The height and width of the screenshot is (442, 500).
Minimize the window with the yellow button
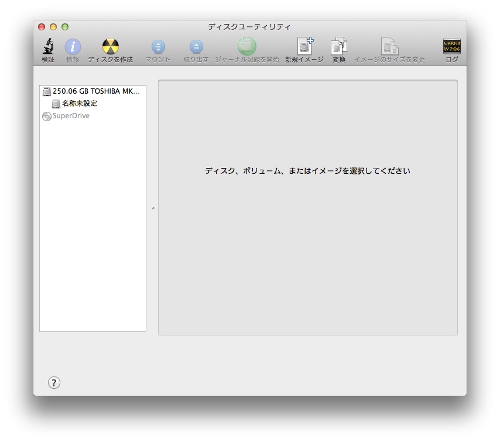pos(53,27)
